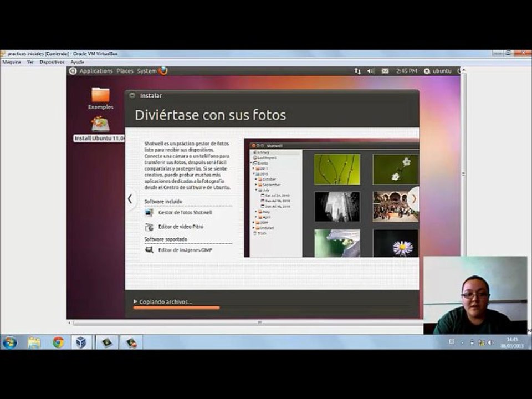532x399 pixels.
Task: Click the Software soportado heading
Action: [x=166, y=239]
